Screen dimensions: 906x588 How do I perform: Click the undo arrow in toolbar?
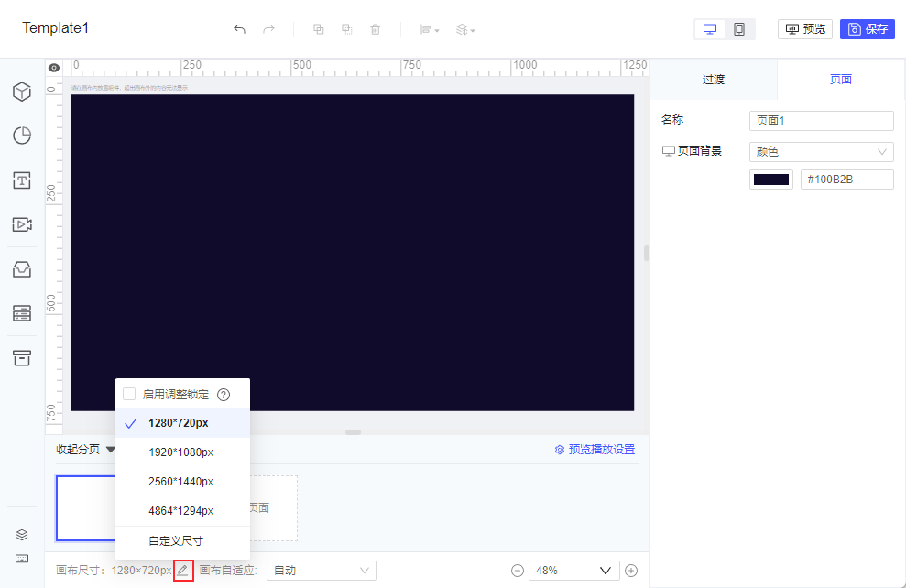pos(239,29)
